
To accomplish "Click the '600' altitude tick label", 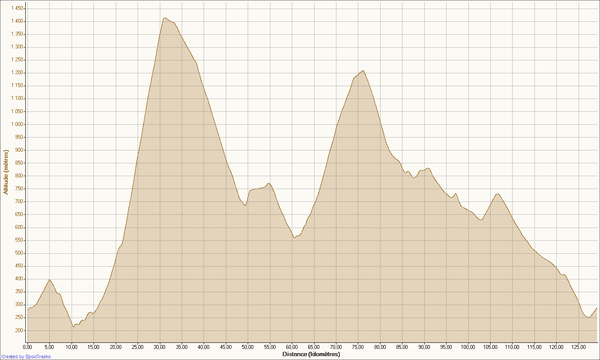I will pos(20,227).
